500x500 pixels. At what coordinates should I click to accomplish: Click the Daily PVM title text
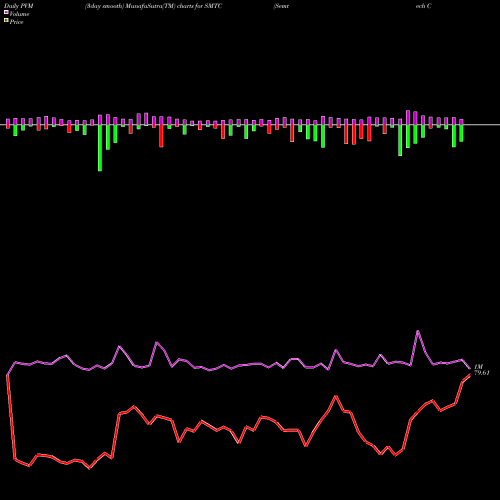click(19, 6)
